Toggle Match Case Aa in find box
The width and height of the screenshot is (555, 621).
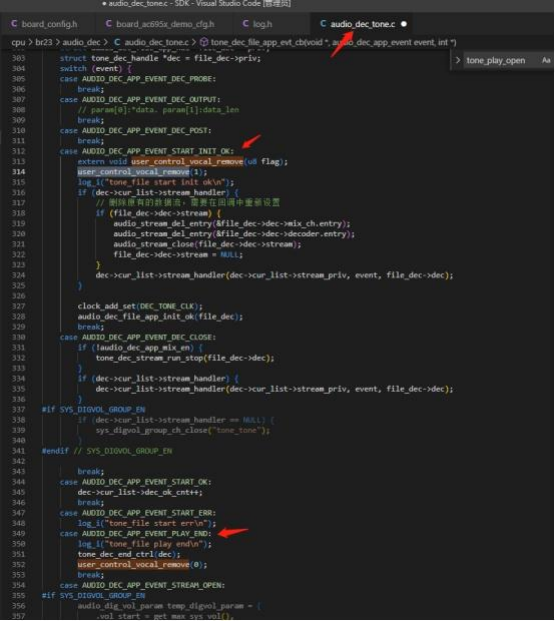[x=546, y=61]
